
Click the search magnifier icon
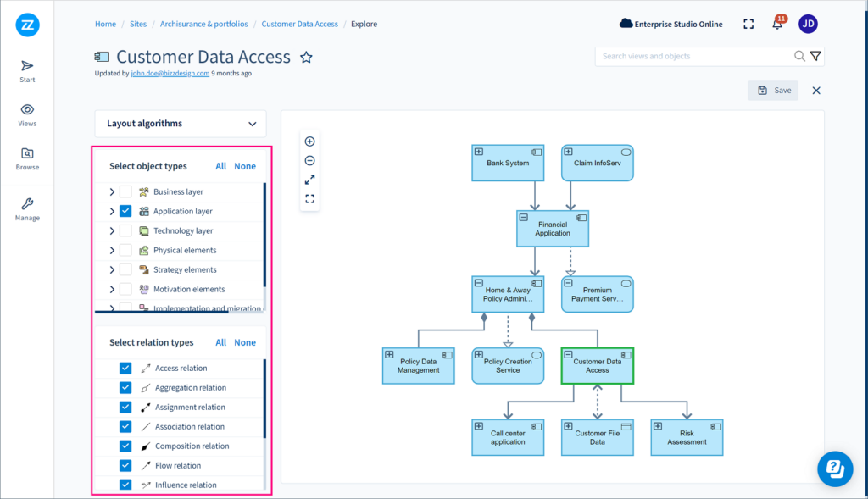pyautogui.click(x=799, y=56)
